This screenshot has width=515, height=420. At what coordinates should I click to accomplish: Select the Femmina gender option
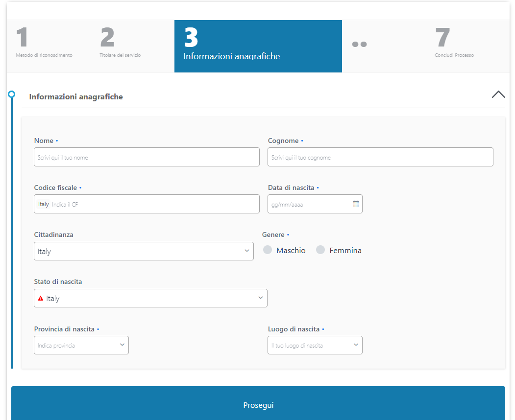pos(320,250)
